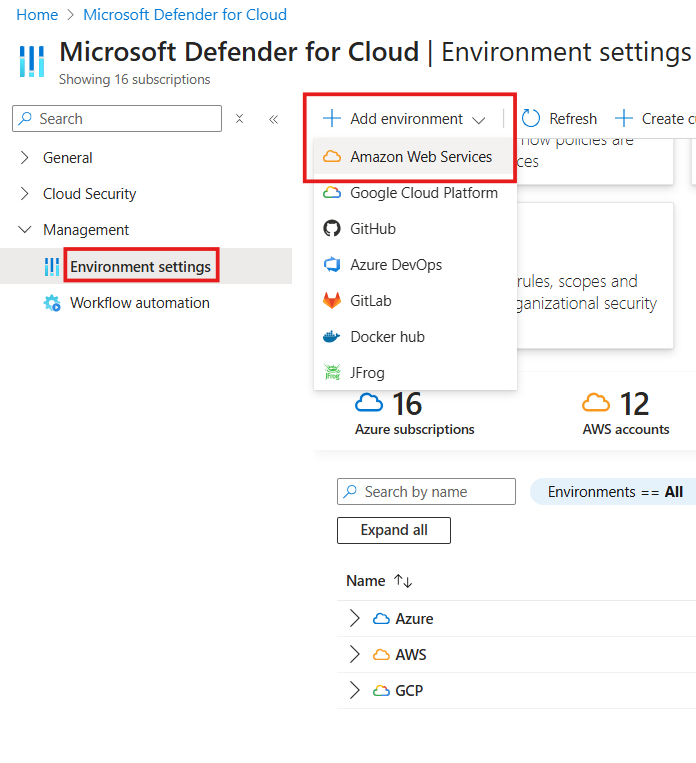Expand the GCP row chevron
Viewport: 696px width, 763px height.
tap(355, 690)
